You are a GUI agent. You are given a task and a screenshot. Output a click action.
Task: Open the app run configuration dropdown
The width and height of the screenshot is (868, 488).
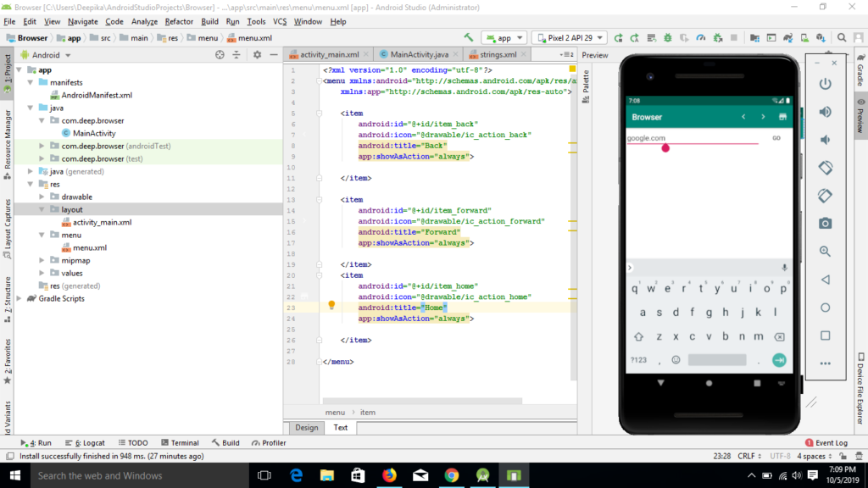point(504,37)
